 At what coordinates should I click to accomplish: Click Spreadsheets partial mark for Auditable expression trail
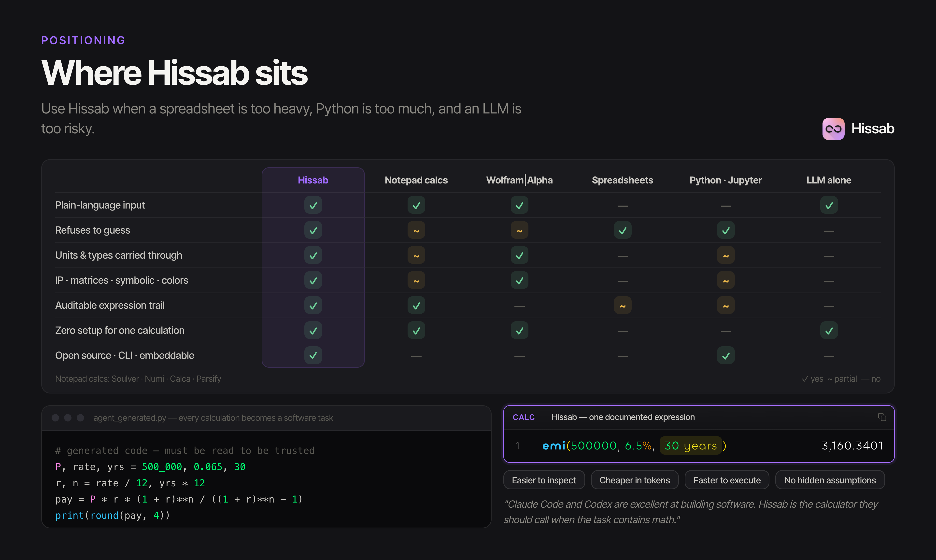click(623, 305)
